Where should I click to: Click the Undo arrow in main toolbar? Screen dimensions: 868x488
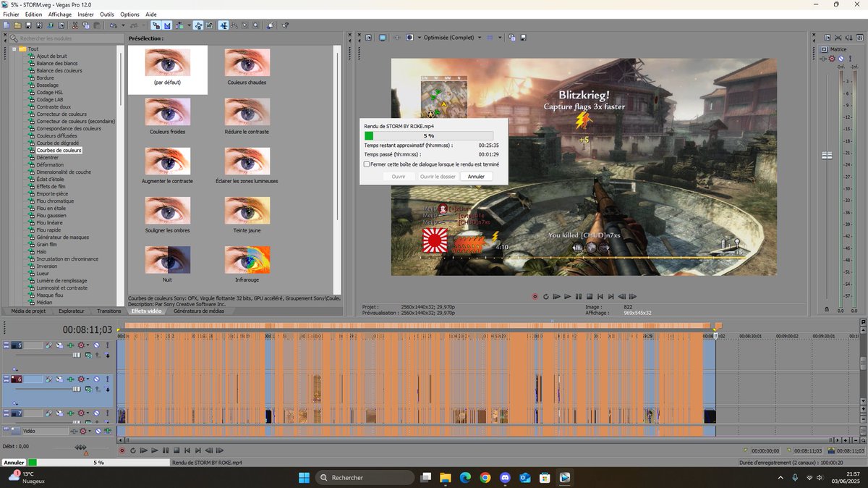[114, 25]
